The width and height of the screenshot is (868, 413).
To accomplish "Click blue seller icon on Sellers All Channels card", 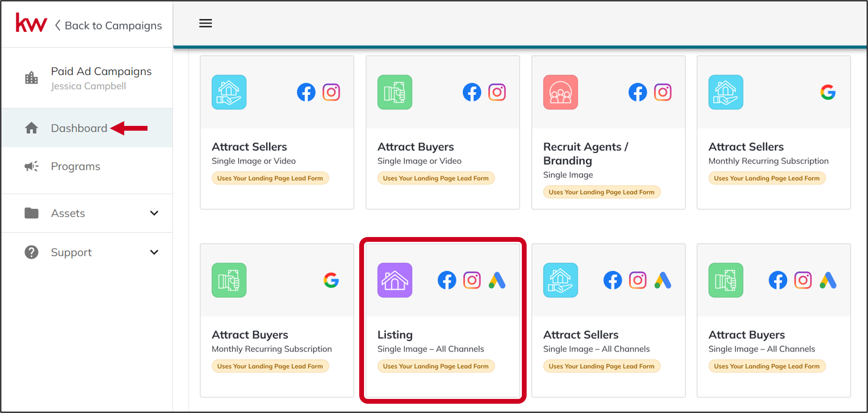I will [560, 280].
